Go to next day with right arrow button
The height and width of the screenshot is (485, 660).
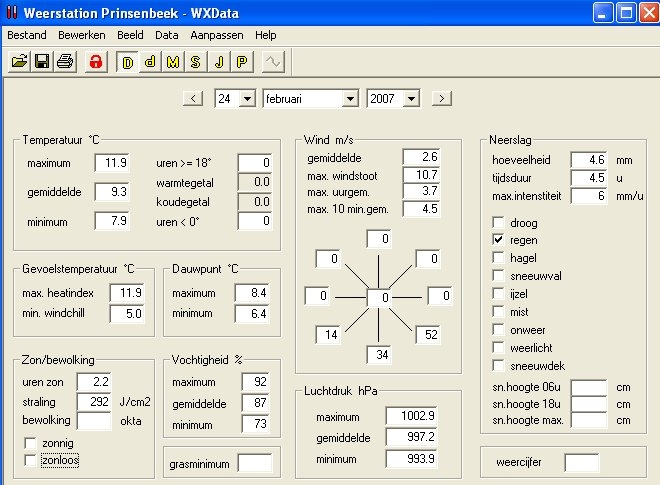[x=442, y=99]
